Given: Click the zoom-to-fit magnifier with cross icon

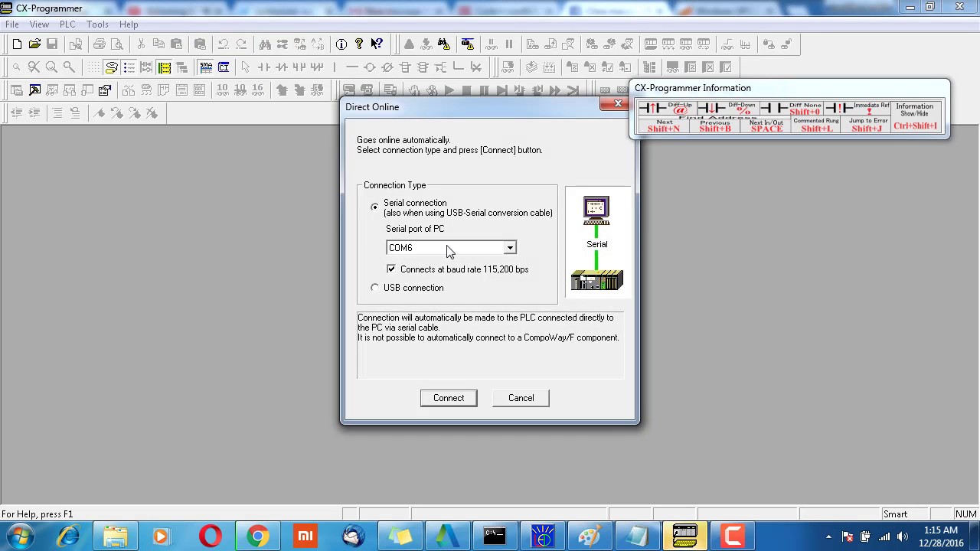Looking at the screenshot, I should coord(34,67).
